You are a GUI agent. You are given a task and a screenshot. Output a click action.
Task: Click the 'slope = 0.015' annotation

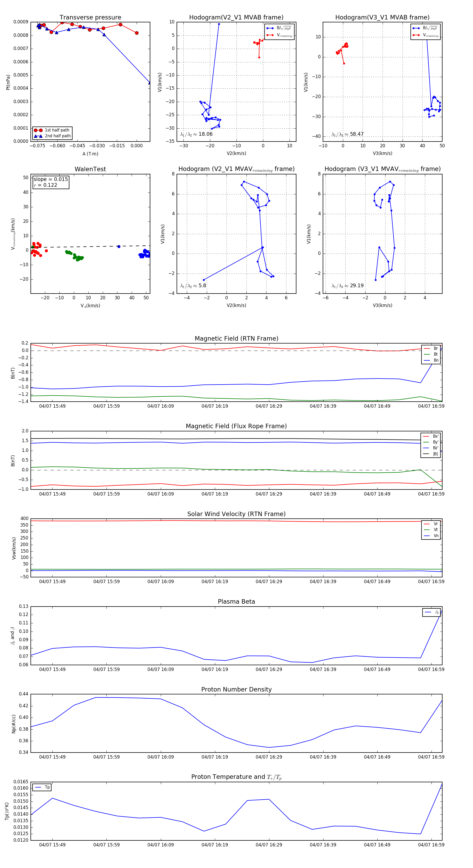click(50, 179)
